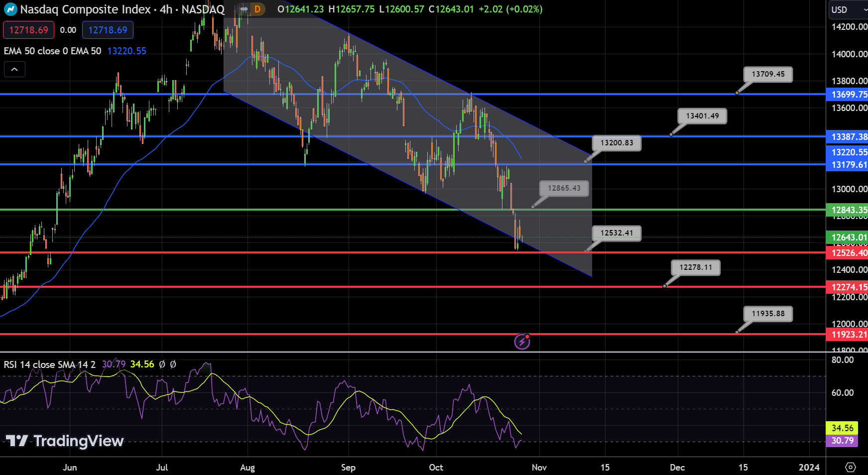Screen dimensions: 868x475
Task: Click the yellow 34.56 value in RSI legend
Action: click(142, 364)
